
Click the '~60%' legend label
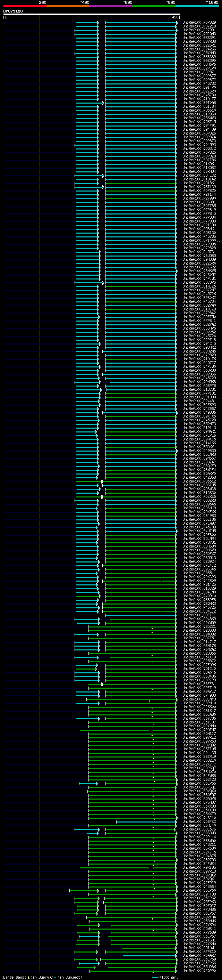128,2
